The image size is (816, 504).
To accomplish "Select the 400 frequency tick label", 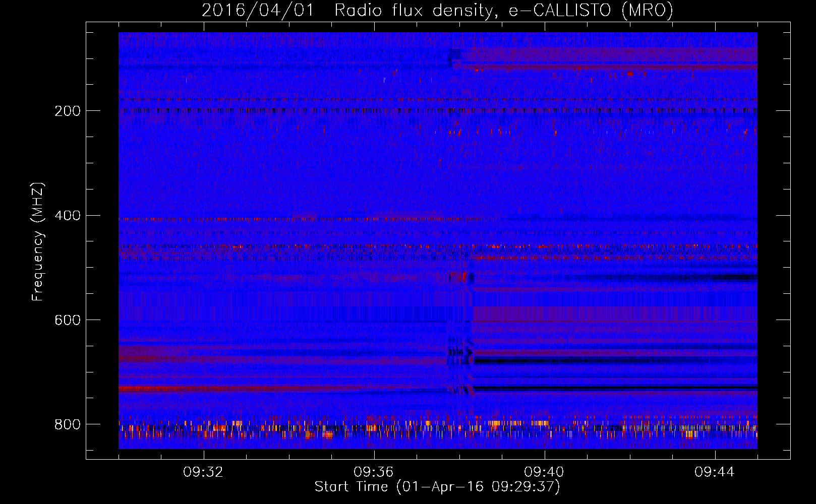I will point(67,216).
